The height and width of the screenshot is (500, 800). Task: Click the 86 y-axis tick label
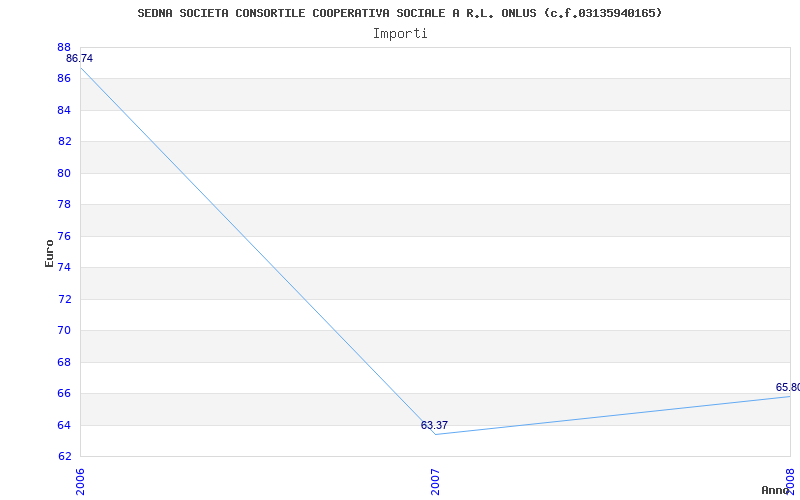point(64,79)
